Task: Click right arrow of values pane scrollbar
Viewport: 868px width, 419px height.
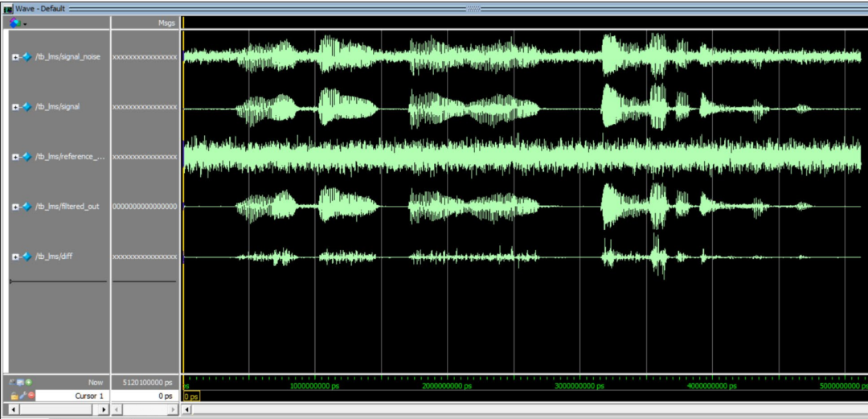Action: click(x=174, y=410)
